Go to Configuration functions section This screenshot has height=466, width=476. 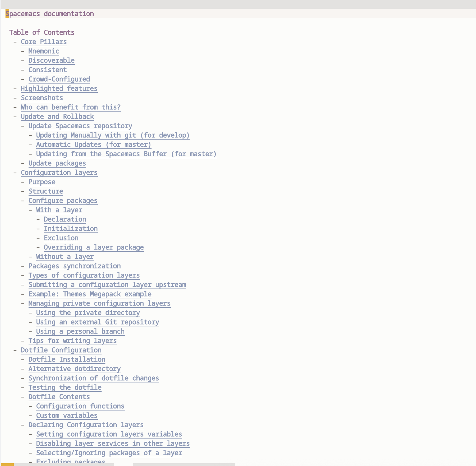coord(80,406)
